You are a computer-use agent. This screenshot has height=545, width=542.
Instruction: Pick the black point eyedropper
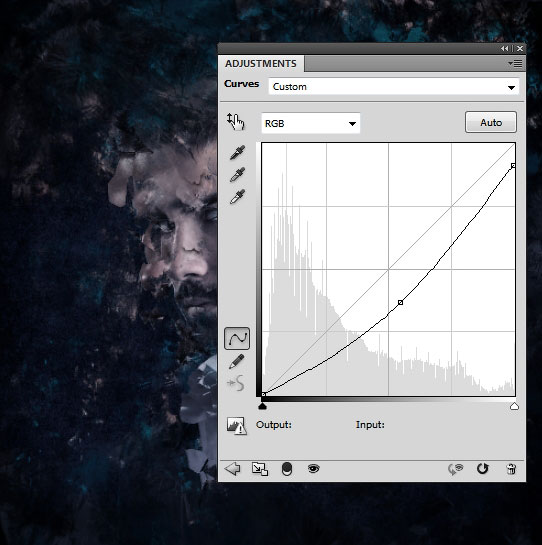(237, 153)
